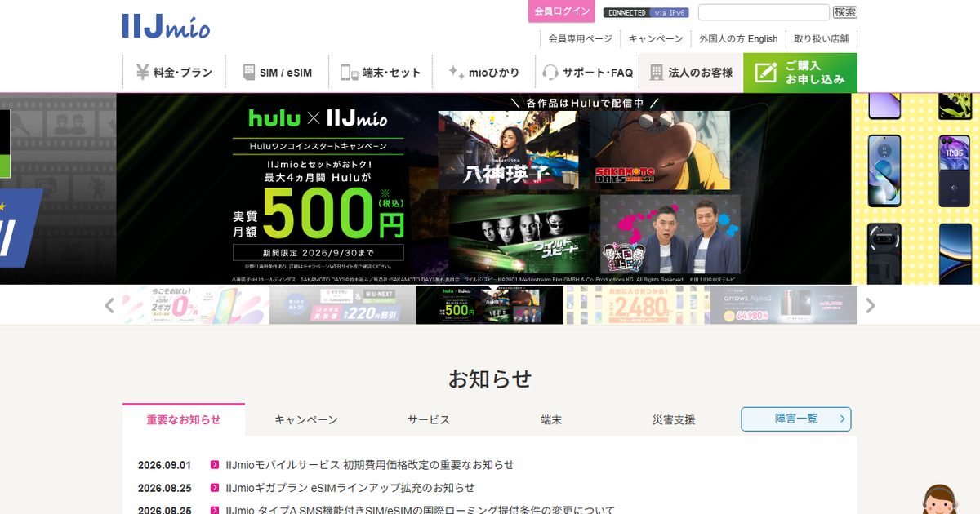Click the smartphone lineup banner at right
The width and height of the screenshot is (980, 514).
pos(915,188)
